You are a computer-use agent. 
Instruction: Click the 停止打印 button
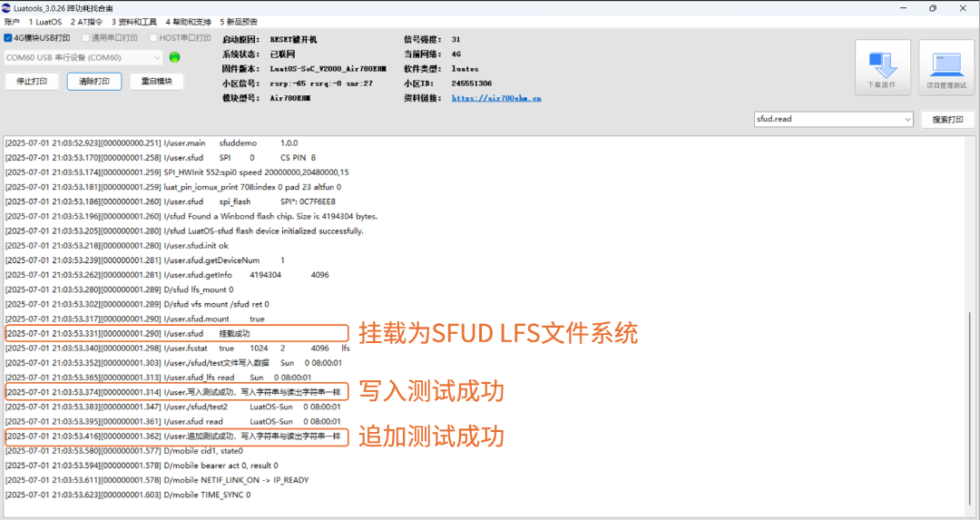32,82
